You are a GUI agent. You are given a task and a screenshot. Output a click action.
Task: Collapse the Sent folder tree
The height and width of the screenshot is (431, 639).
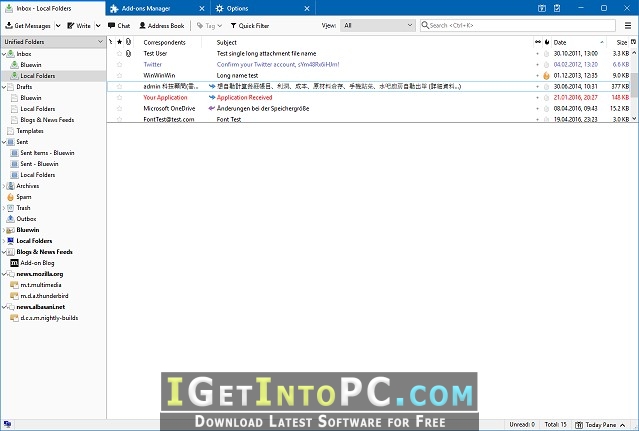pyautogui.click(x=4, y=142)
